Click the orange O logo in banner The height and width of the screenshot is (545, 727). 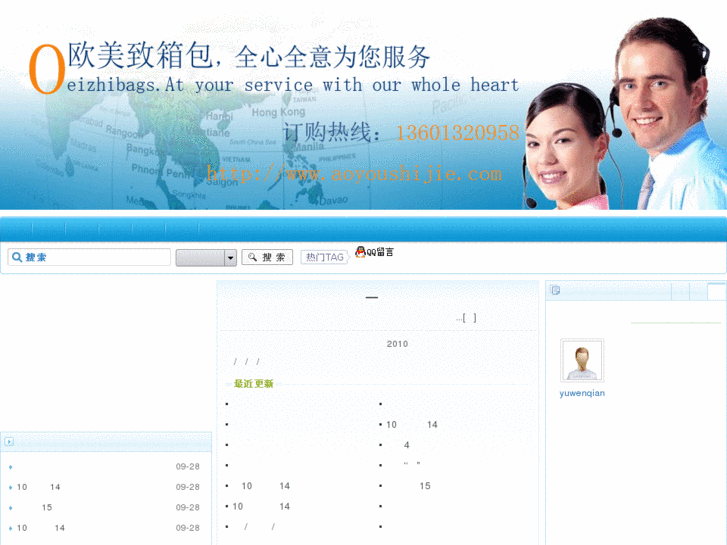coord(46,69)
